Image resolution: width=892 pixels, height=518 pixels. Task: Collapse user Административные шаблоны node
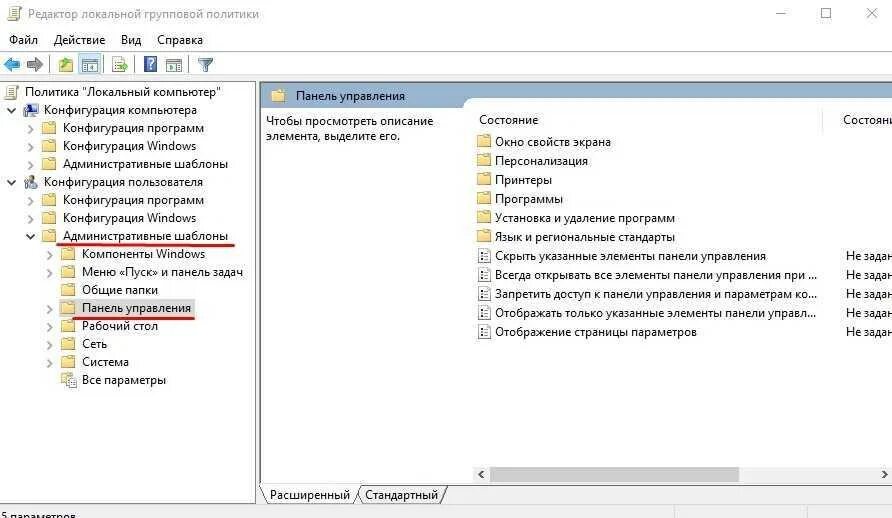point(31,237)
